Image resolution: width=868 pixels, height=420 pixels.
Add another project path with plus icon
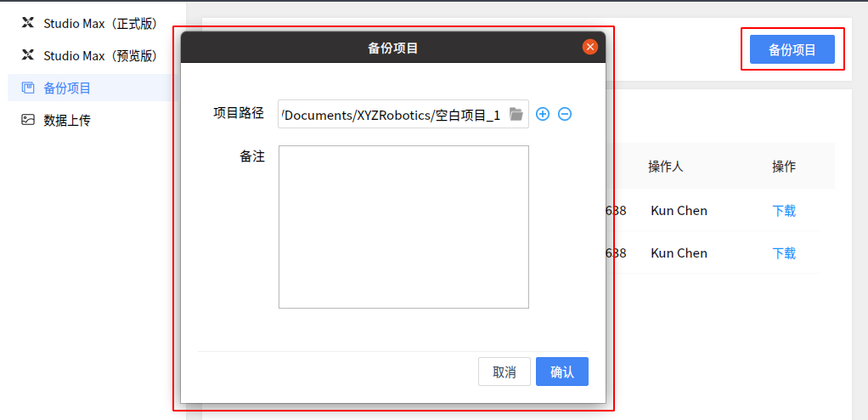point(543,114)
